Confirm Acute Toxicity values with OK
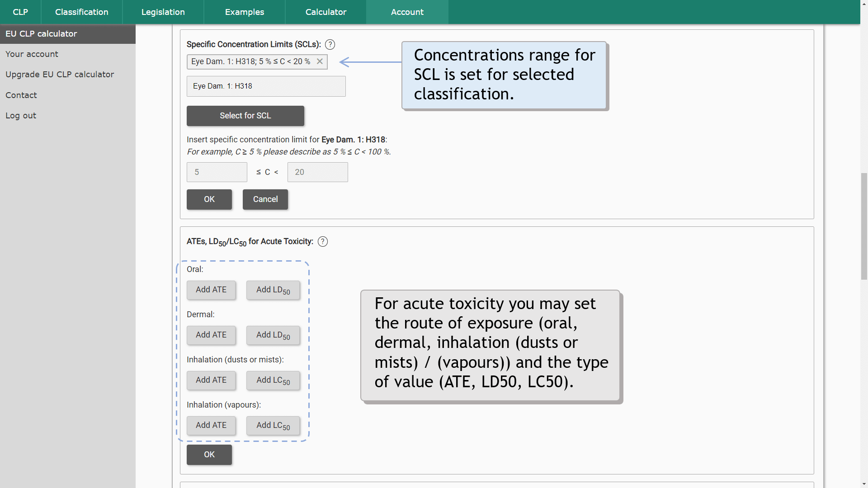The image size is (868, 488). coord(209,455)
